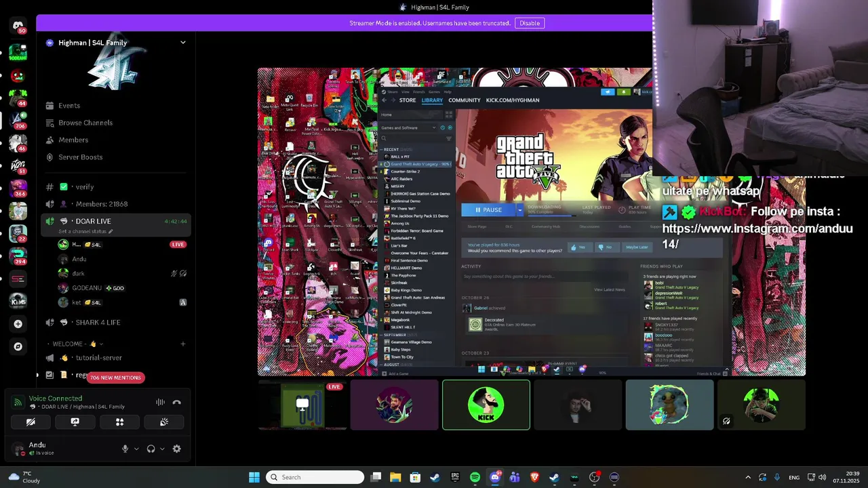Open Steam taskbar icon beside File Explorer
This screenshot has height=488, width=868.
pyautogui.click(x=435, y=477)
